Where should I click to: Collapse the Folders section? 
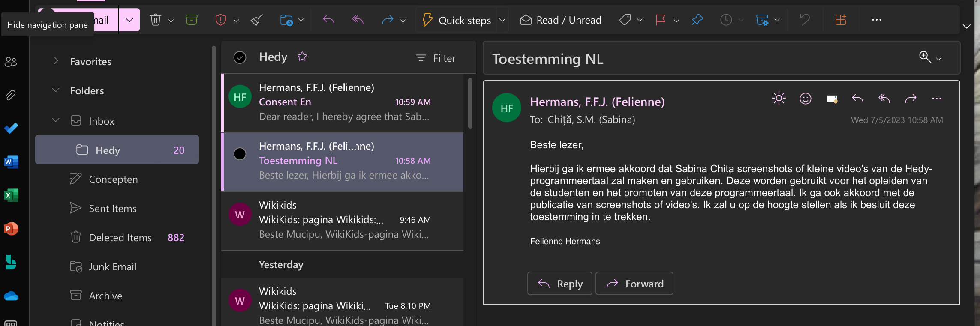56,90
